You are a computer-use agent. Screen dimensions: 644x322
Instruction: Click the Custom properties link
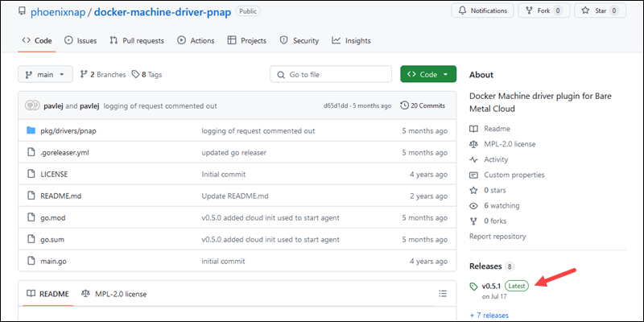click(514, 175)
